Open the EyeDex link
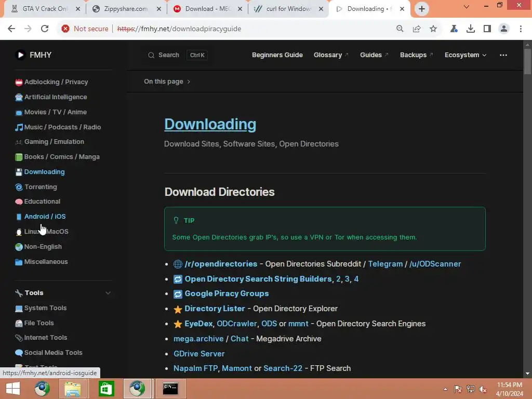The width and height of the screenshot is (532, 399). [x=198, y=323]
